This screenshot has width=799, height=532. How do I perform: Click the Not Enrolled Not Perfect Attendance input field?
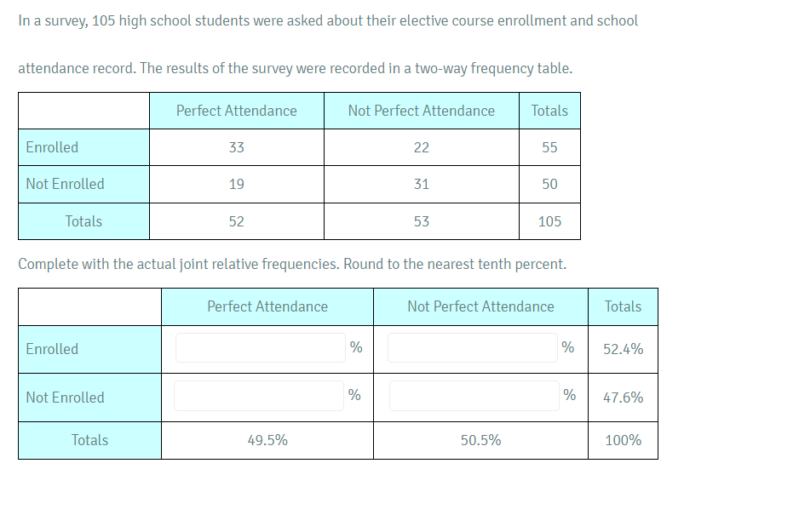(x=473, y=395)
